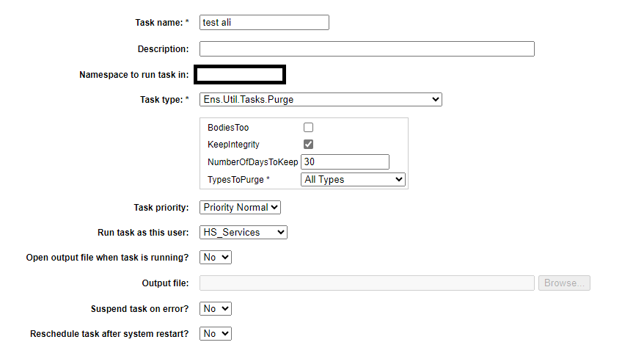Uncheck the KeepIntegrity checkbox
Viewport: 644px width, 356px height.
(309, 145)
